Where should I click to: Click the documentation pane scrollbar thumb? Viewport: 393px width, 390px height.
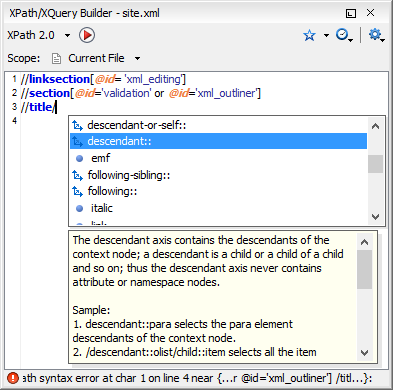[364, 269]
